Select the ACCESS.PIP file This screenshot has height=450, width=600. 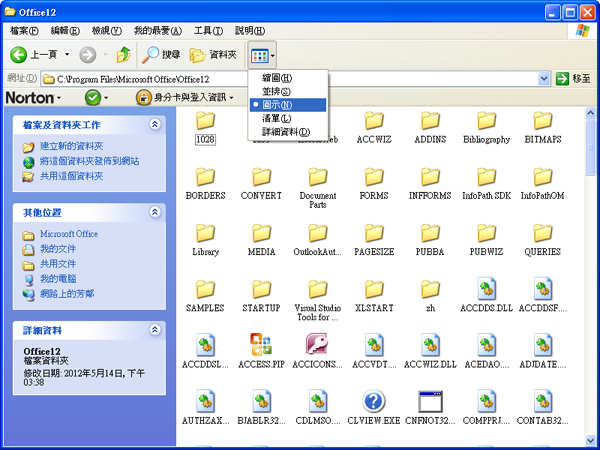[261, 351]
